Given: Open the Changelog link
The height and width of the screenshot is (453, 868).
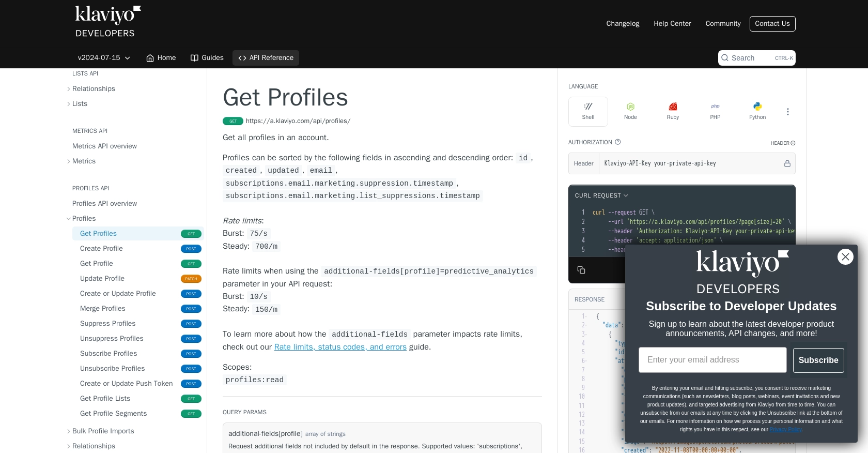Looking at the screenshot, I should 623,24.
